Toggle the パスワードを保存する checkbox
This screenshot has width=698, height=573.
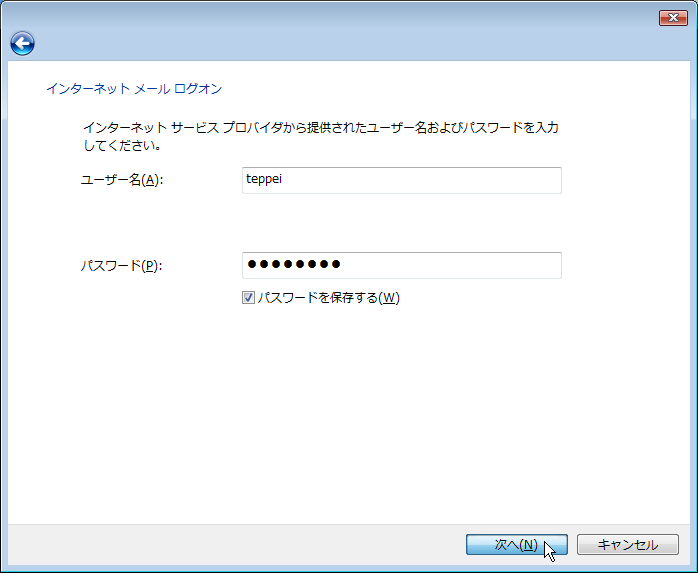click(248, 297)
